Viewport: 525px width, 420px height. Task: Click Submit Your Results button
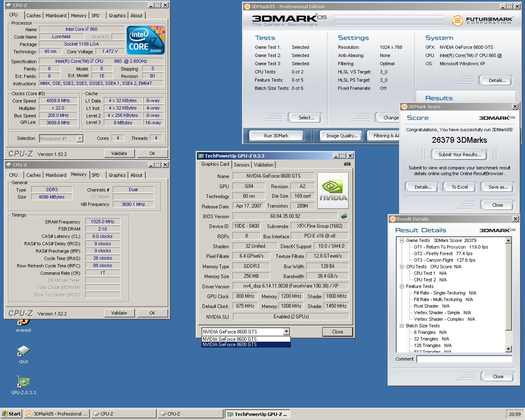coord(459,155)
